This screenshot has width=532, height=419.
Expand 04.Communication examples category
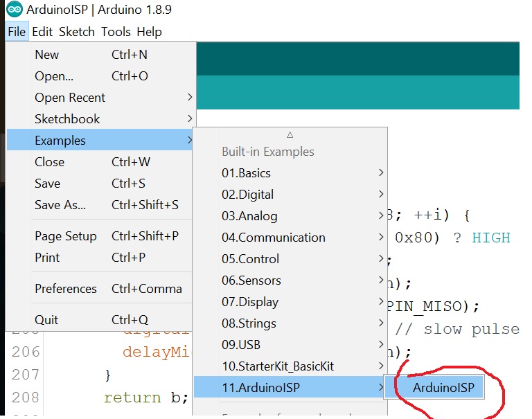click(273, 238)
